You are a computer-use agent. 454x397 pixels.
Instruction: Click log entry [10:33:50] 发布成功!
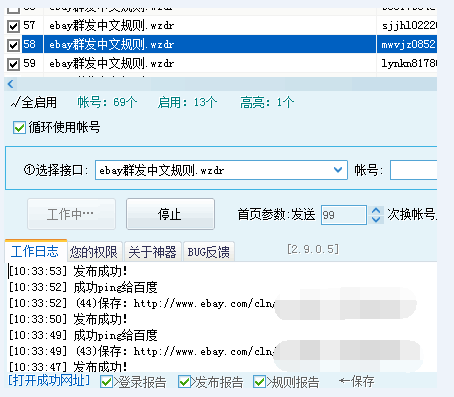pyautogui.click(x=68, y=319)
